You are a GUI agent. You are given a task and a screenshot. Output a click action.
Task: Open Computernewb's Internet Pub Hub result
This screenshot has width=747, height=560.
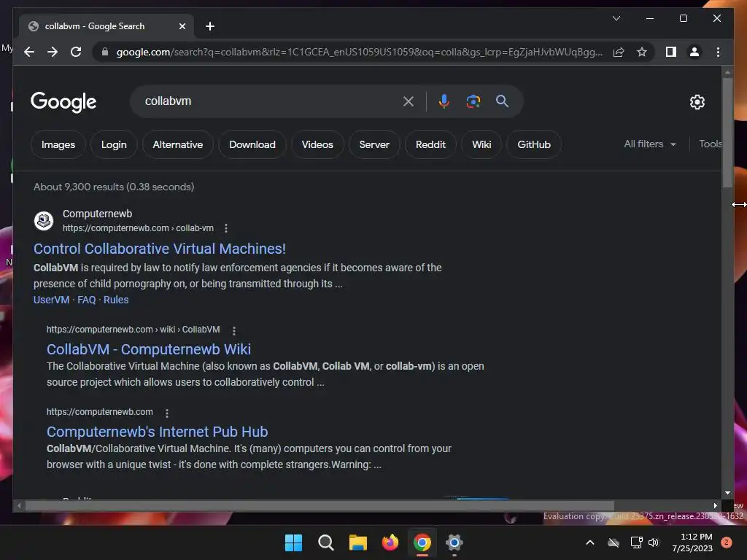pos(158,432)
